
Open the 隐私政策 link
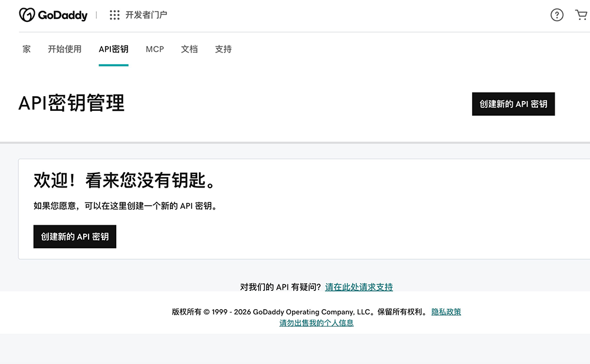[446, 312]
